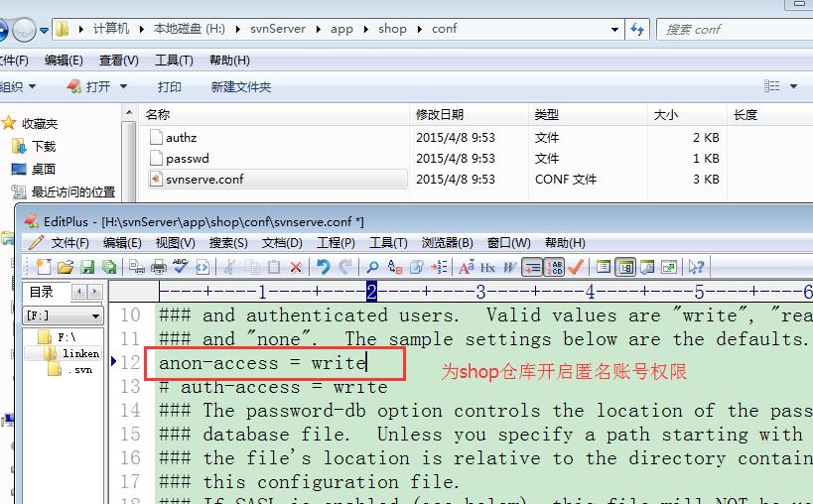The height and width of the screenshot is (504, 813).
Task: Open the recent pages dropdown beside Back
Action: tap(45, 30)
